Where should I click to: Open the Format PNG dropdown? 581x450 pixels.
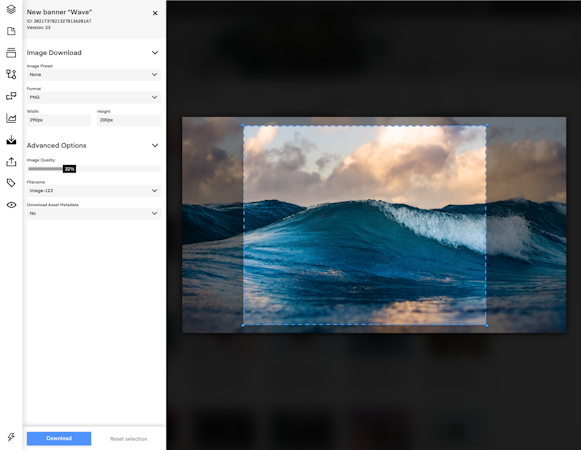94,97
